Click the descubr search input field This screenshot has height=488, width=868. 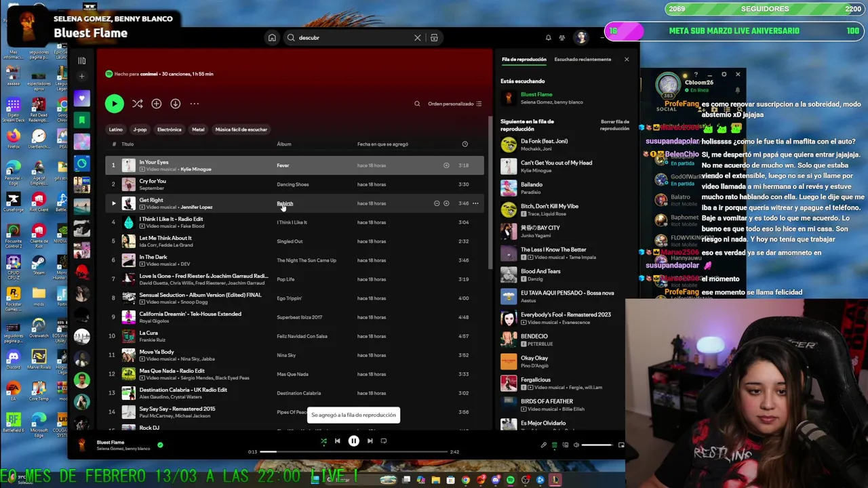pos(353,38)
